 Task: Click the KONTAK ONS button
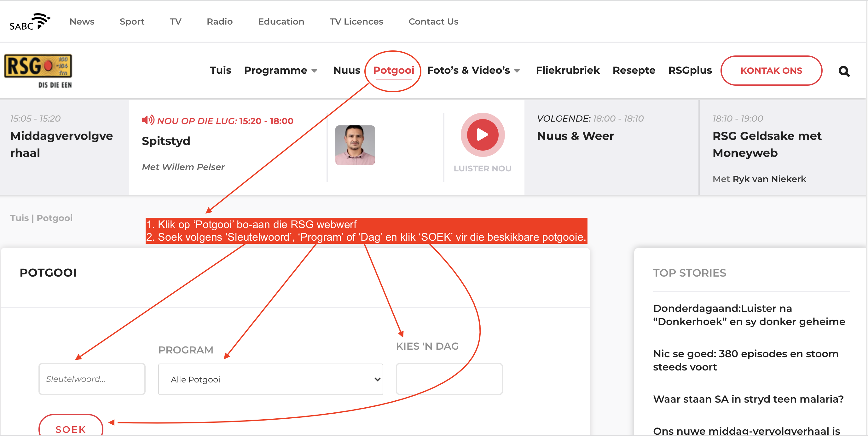click(x=771, y=71)
